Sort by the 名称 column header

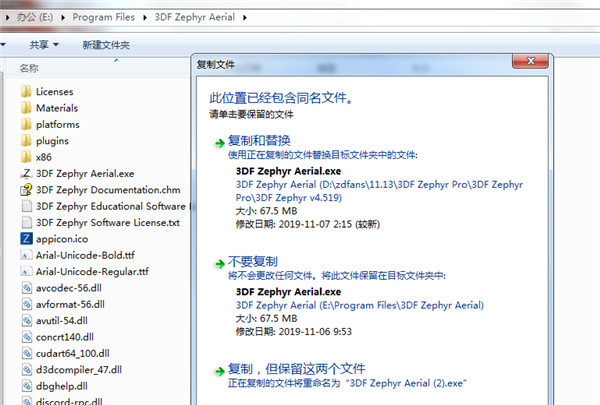tap(29, 68)
